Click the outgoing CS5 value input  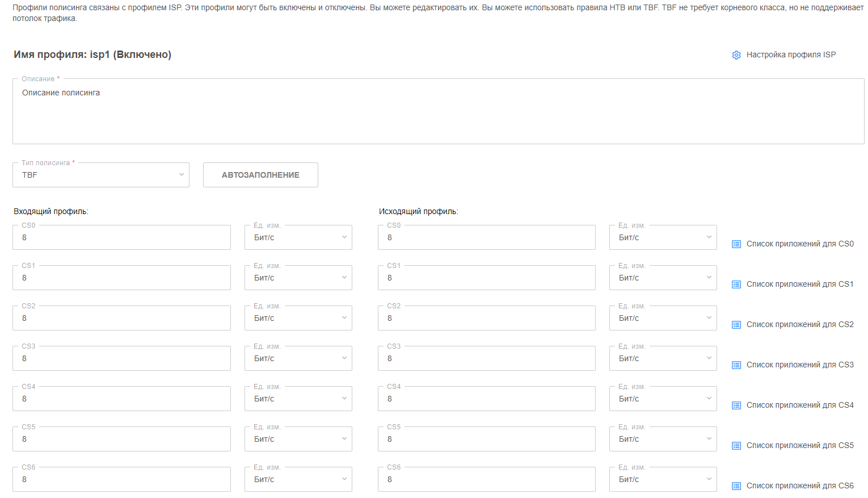coord(486,439)
